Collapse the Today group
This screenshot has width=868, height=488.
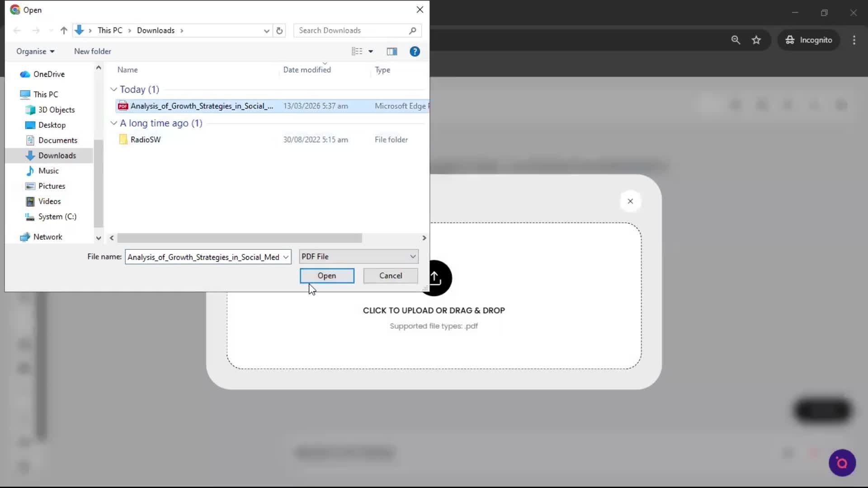[x=113, y=89]
